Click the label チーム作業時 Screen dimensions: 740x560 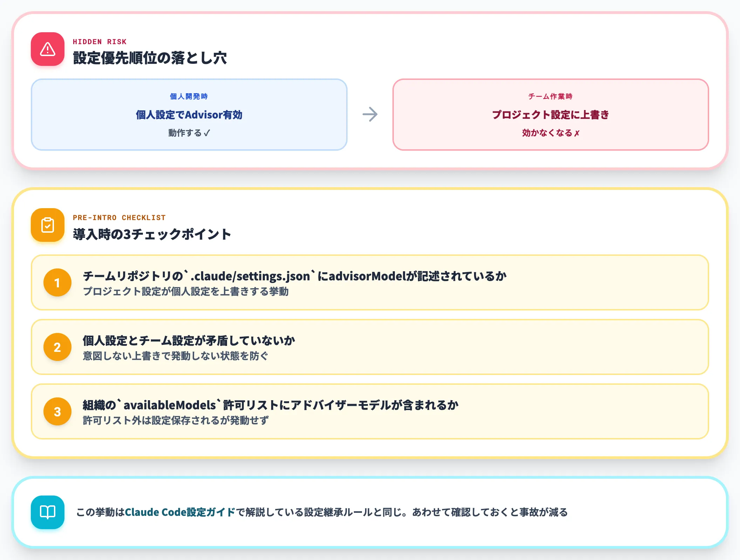pyautogui.click(x=550, y=96)
